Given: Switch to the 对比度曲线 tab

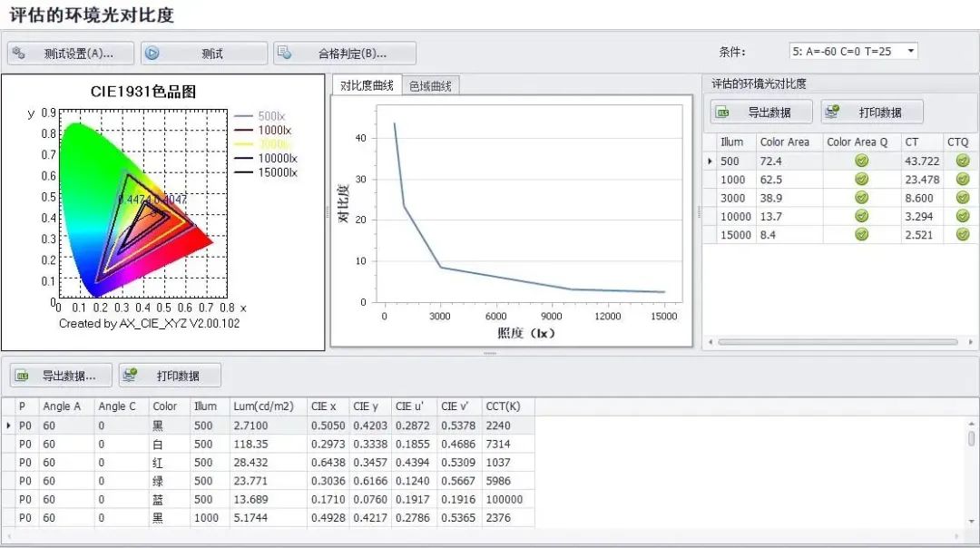Looking at the screenshot, I should 367,85.
